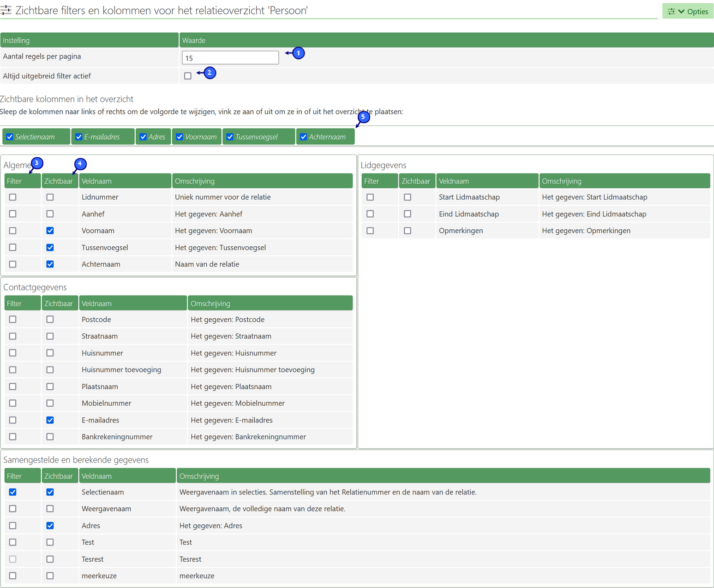Tick Zichtbaar for Weergavenaam
Image resolution: width=714 pixels, height=588 pixels.
(50, 509)
